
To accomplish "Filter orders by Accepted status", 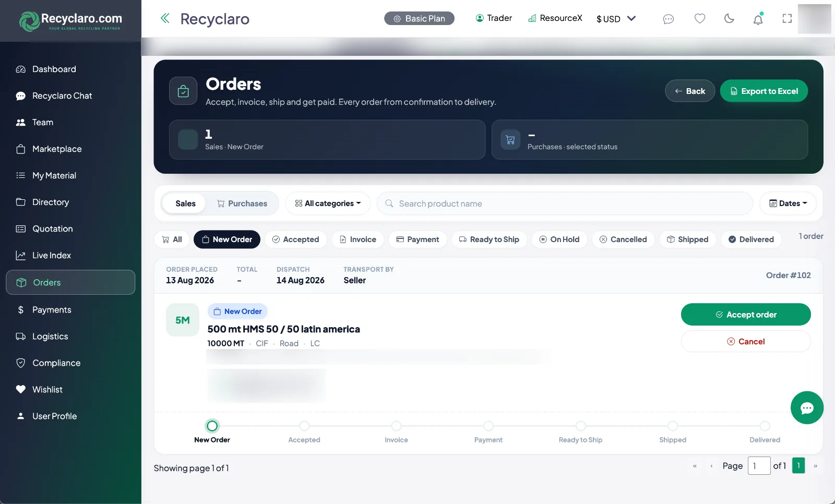I will [x=295, y=239].
